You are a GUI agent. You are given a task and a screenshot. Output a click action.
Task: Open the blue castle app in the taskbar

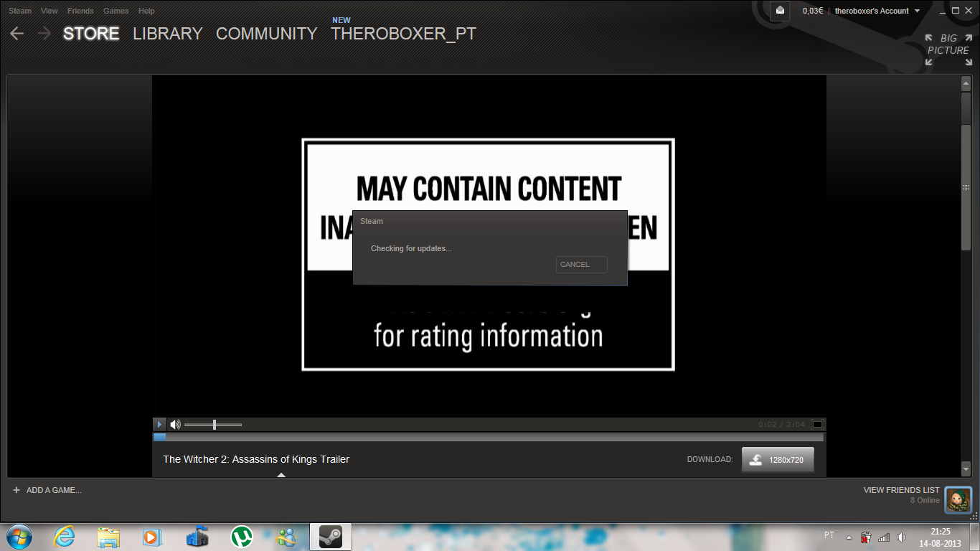(197, 537)
